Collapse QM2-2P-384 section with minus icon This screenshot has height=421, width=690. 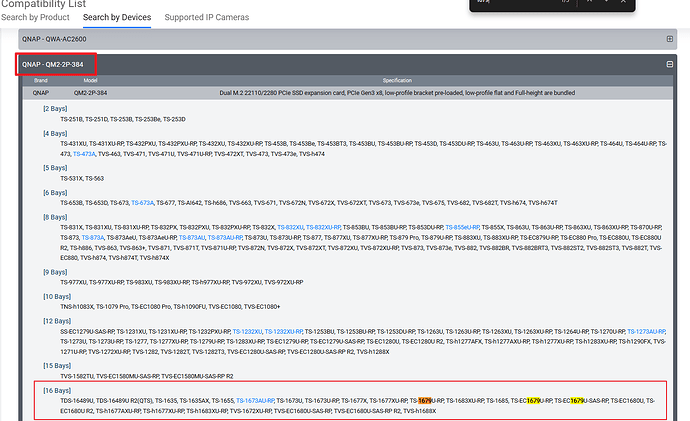tap(669, 64)
